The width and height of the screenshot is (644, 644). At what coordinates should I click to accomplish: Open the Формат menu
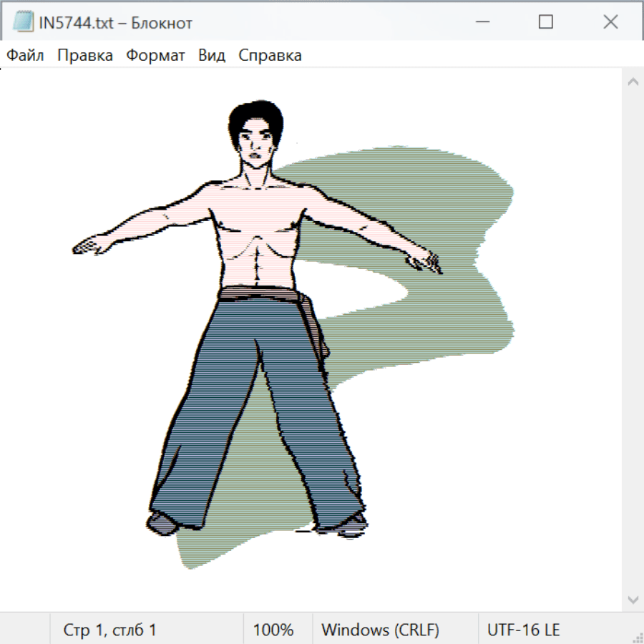coord(155,56)
